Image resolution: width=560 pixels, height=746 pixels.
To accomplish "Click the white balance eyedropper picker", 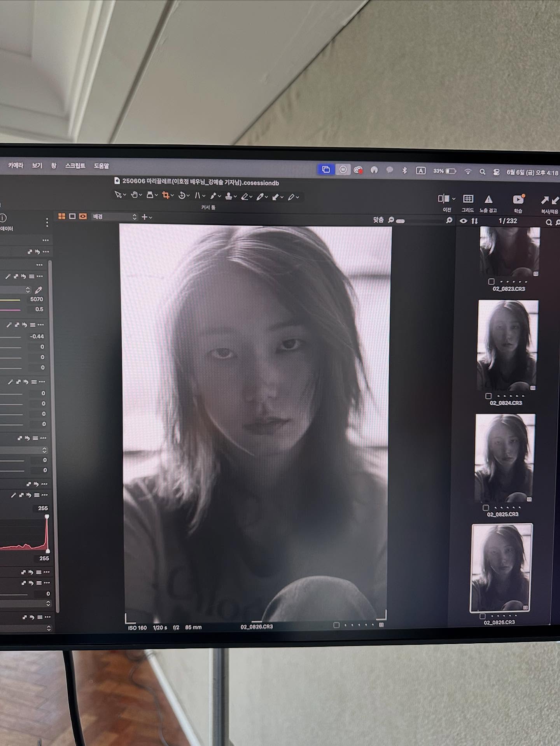I will 38,290.
